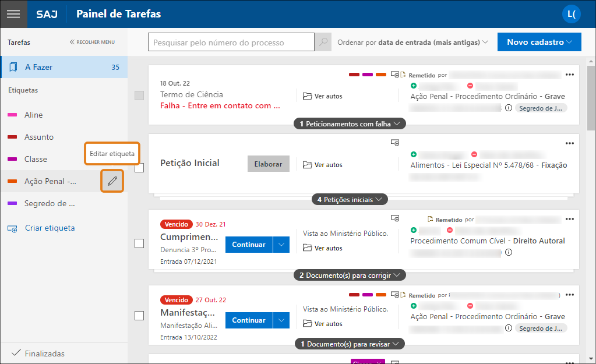Click add-label icon on Petição Inicial card
The image size is (596, 364).
click(395, 142)
